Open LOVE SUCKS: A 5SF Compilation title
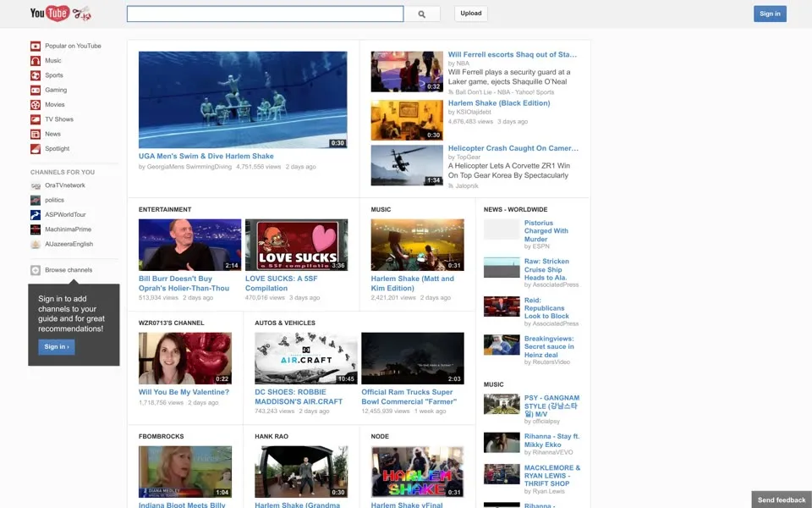 point(281,283)
